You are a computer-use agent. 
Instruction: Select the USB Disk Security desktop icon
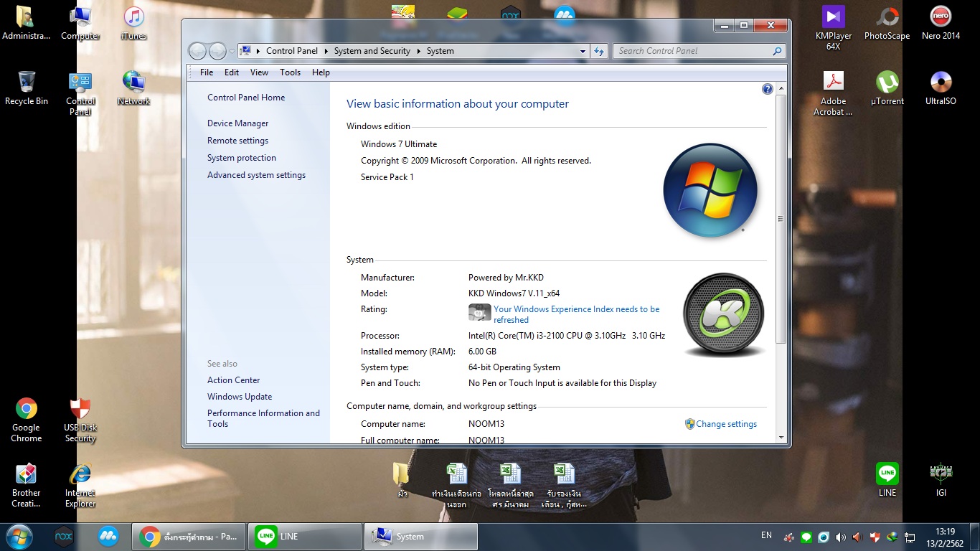(x=80, y=420)
